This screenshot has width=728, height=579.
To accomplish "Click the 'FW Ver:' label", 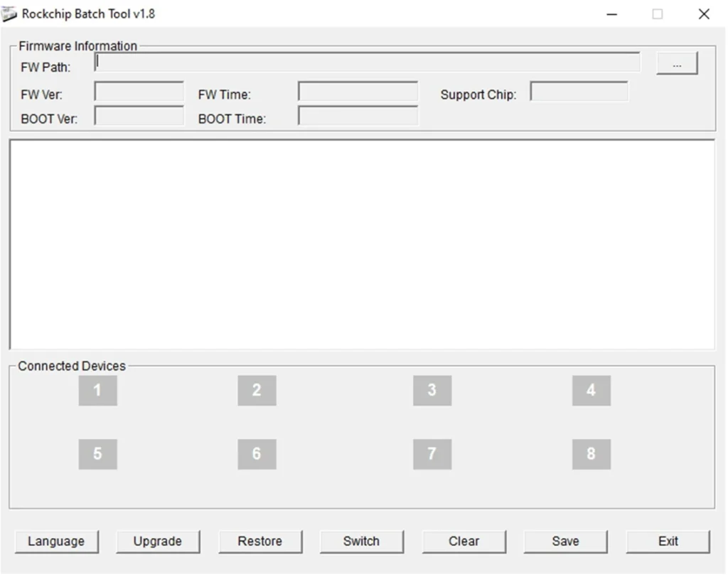I will (41, 95).
